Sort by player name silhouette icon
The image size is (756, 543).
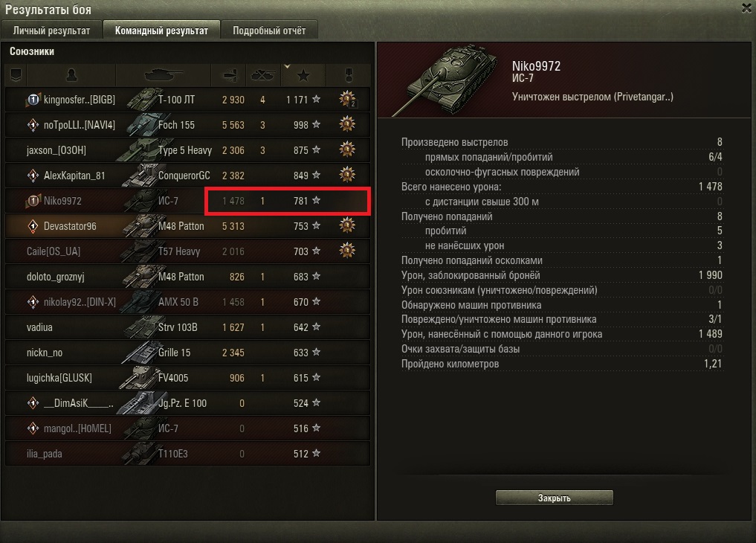(x=71, y=75)
